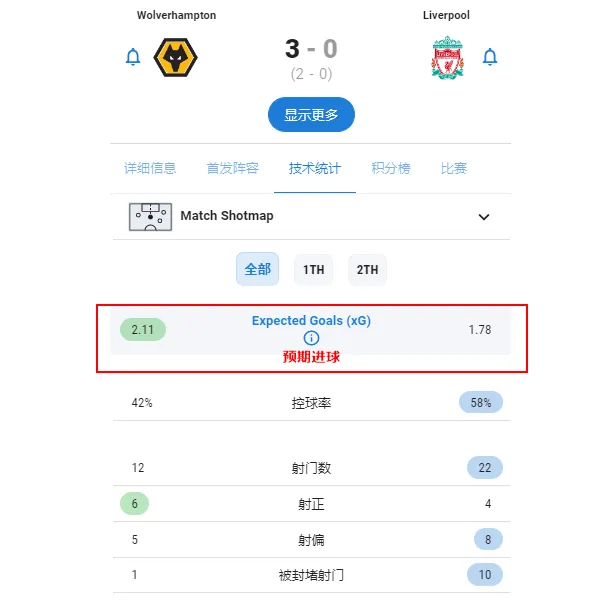Switch to the 详细信息 tab
Image resolution: width=600 pixels, height=600 pixels.
click(x=150, y=168)
